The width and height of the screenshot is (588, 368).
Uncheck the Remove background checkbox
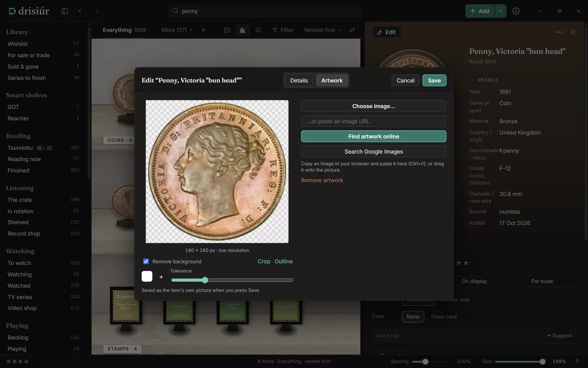pos(146,261)
